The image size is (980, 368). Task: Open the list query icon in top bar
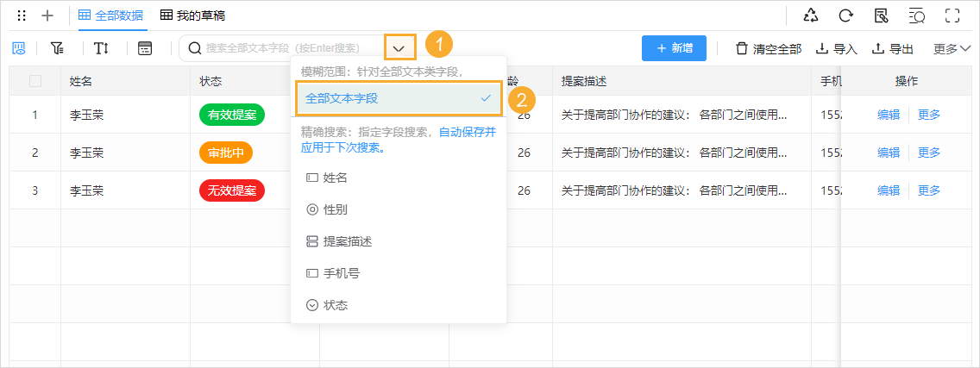[917, 16]
